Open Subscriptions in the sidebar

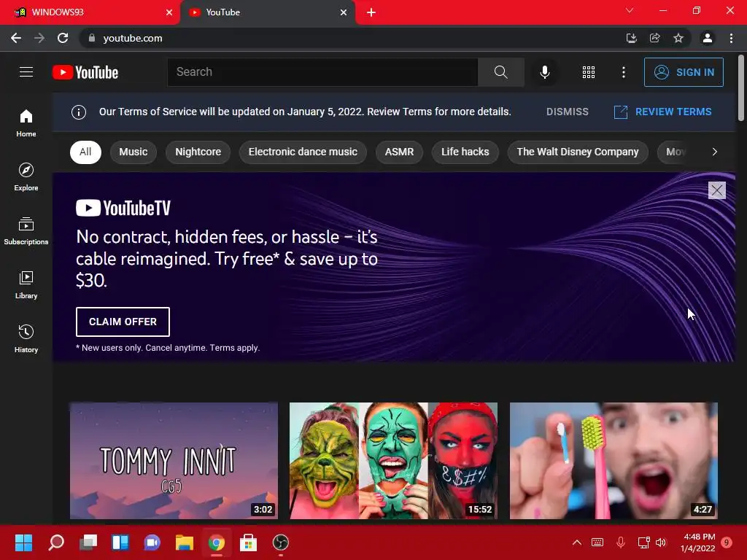(x=26, y=230)
